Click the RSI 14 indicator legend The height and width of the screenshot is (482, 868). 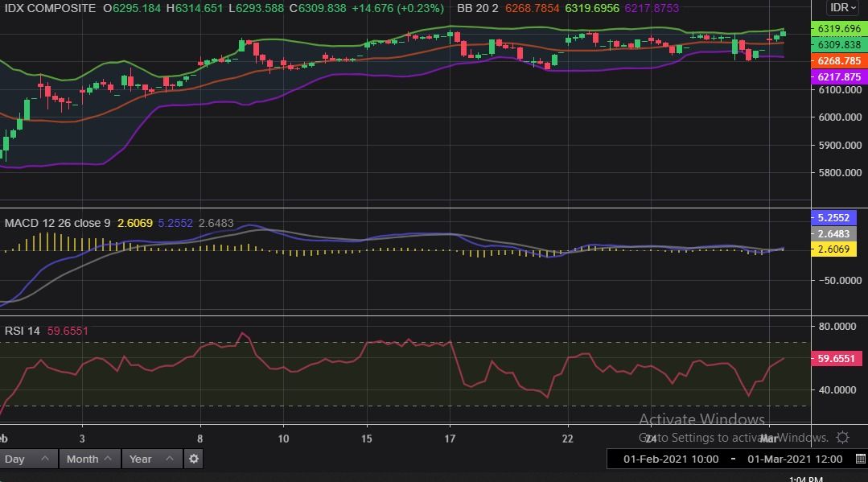(x=23, y=331)
